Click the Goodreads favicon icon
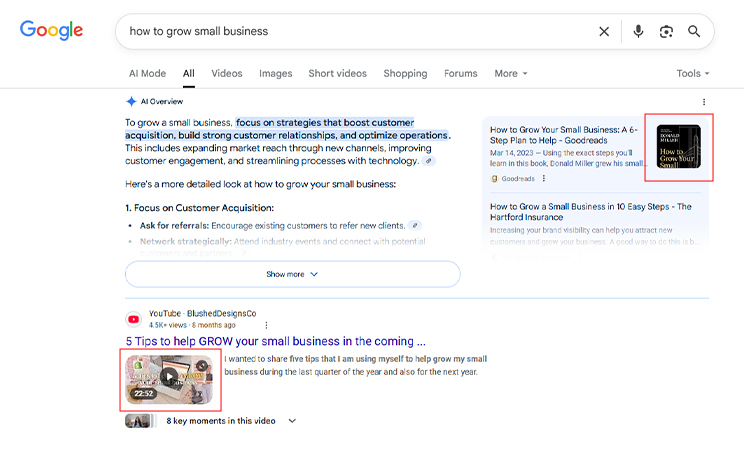The image size is (750, 450). pyautogui.click(x=495, y=179)
